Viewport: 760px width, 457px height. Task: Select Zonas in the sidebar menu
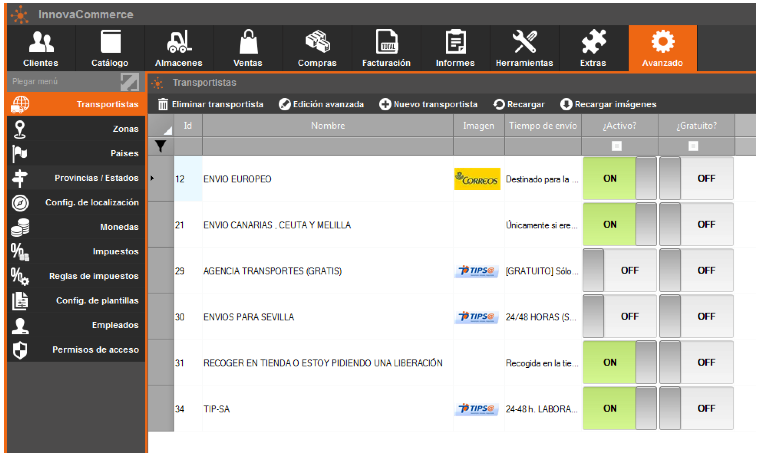[75, 129]
